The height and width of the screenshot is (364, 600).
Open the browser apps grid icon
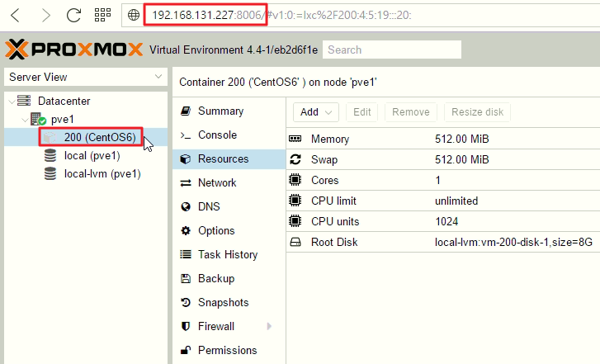[102, 15]
